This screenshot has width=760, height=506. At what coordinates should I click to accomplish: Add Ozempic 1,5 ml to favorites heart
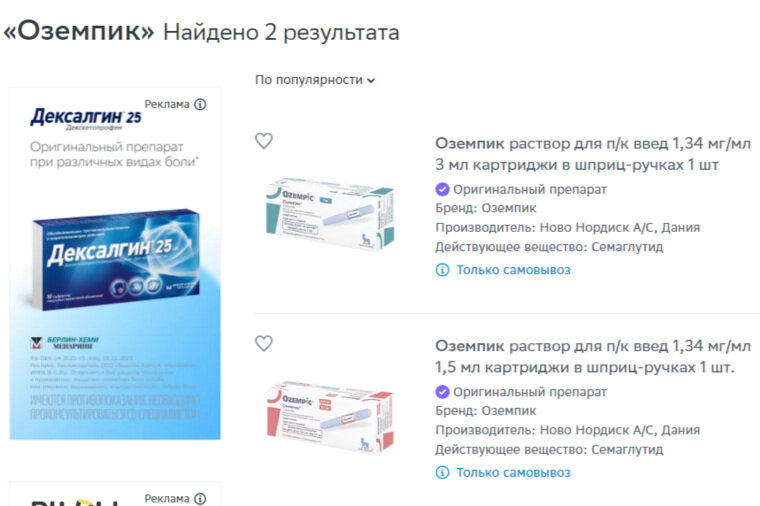click(264, 344)
